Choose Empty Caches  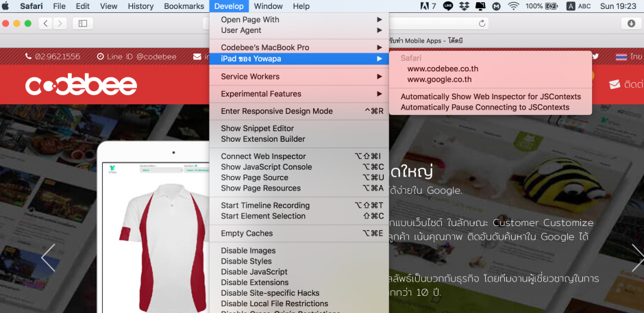tap(299, 233)
